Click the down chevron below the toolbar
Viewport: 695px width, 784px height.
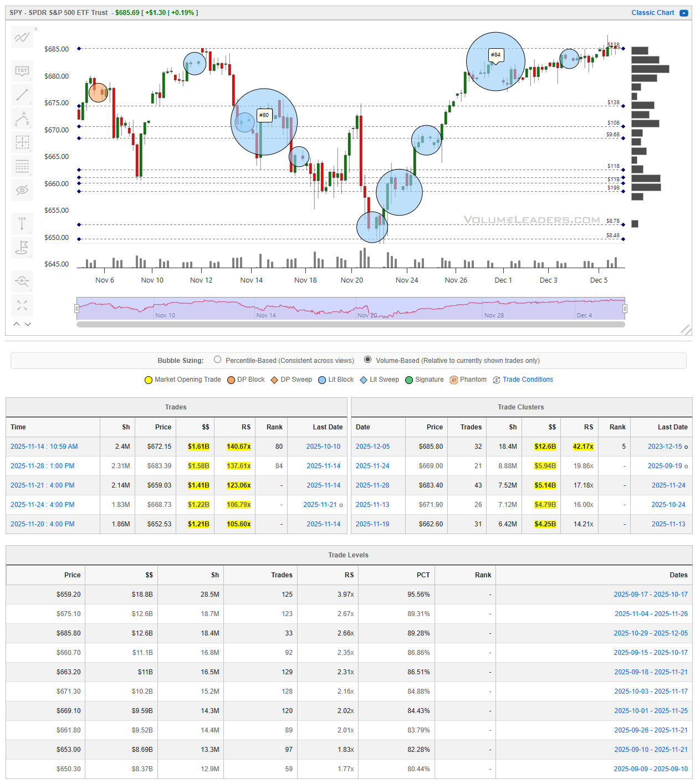tap(28, 324)
